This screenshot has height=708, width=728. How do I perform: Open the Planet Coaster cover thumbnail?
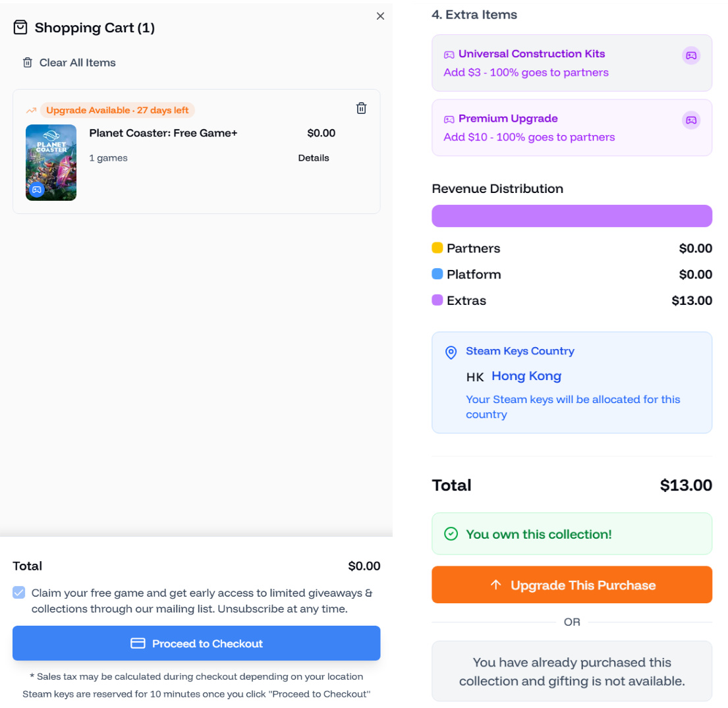(51, 158)
